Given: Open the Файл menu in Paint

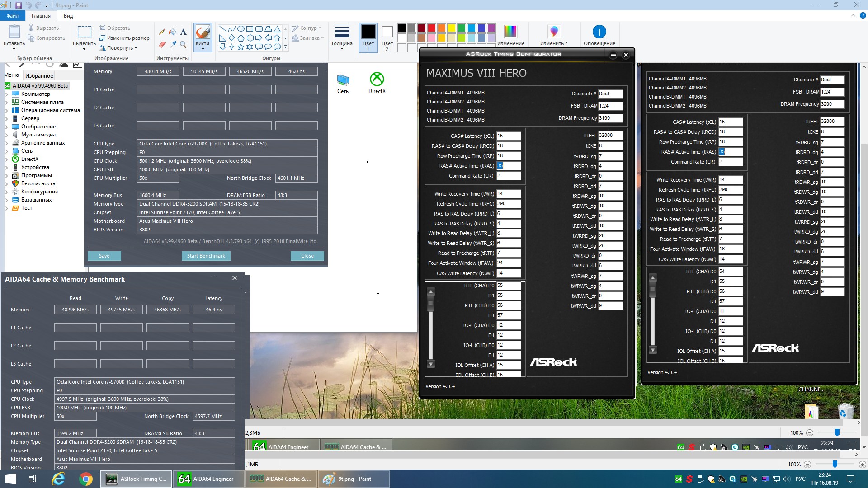Looking at the screenshot, I should [13, 16].
